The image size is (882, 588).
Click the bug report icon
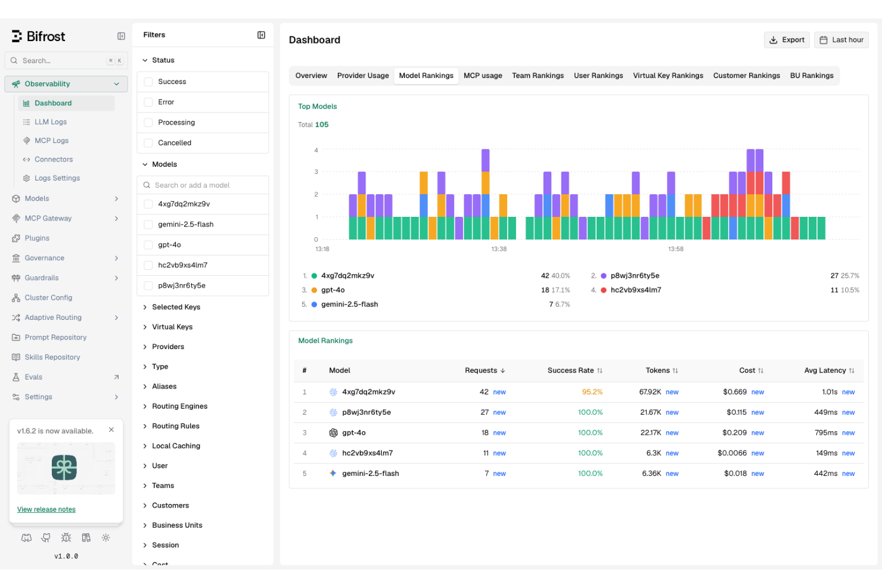[x=66, y=537]
